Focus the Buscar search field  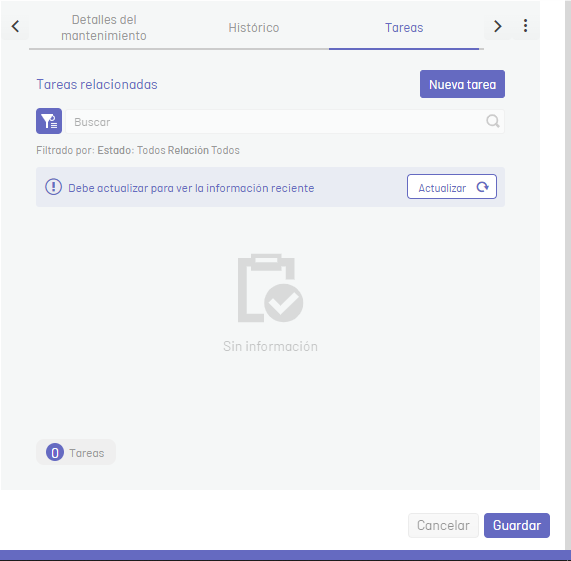click(285, 122)
